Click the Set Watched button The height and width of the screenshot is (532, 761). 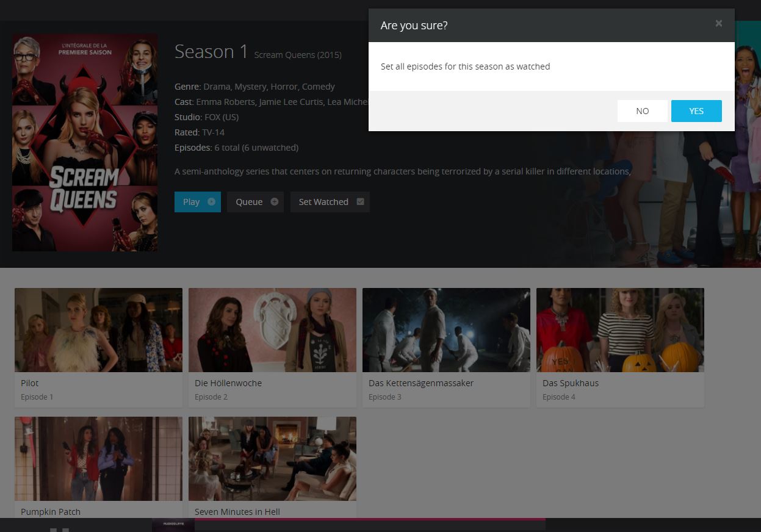(330, 202)
